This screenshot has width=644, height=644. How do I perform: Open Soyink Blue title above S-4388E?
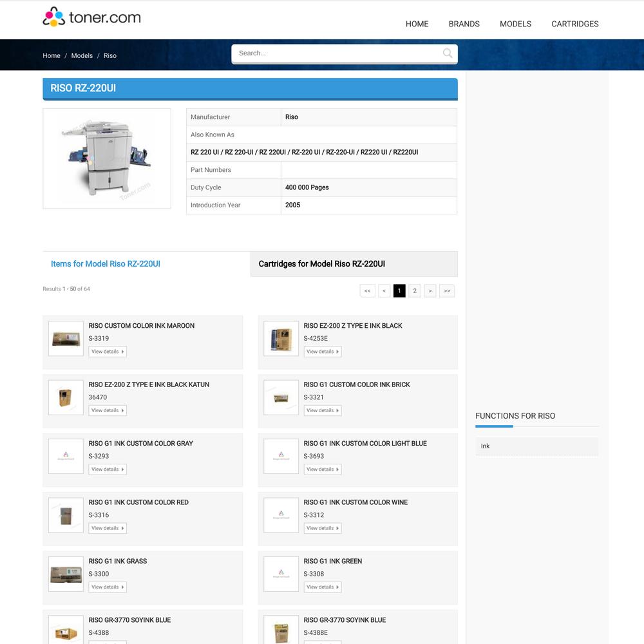345,620
